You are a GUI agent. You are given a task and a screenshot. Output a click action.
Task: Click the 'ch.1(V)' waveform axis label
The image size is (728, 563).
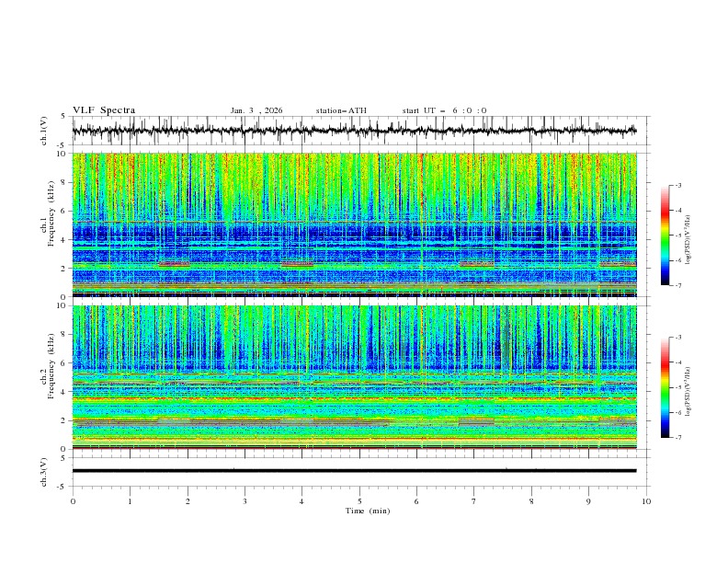click(x=44, y=131)
